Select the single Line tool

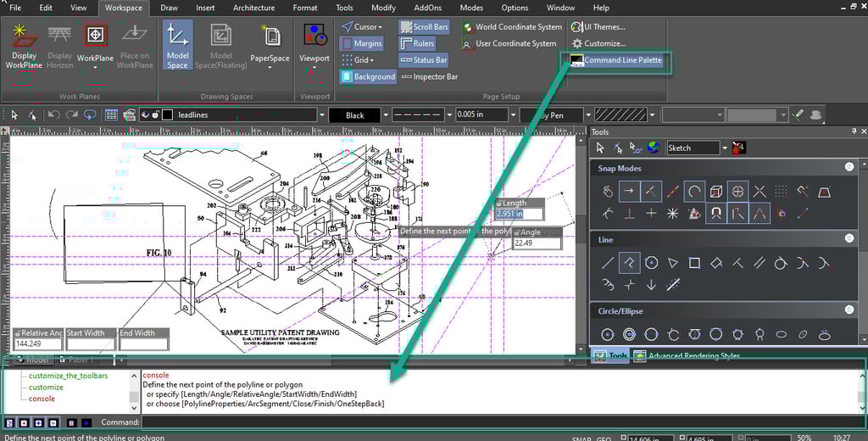[x=608, y=263]
